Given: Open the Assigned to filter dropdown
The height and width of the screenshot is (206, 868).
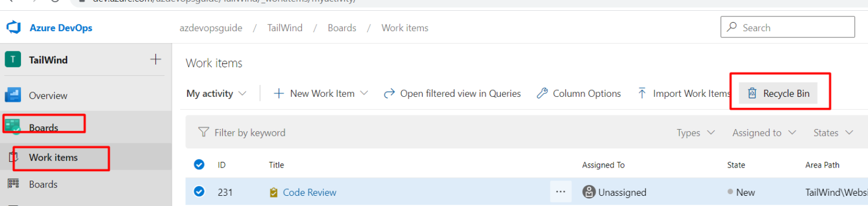Looking at the screenshot, I should 764,133.
